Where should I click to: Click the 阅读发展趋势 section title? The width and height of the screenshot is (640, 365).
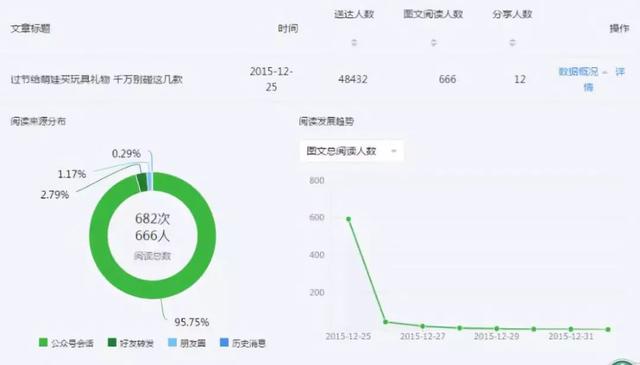(x=327, y=121)
